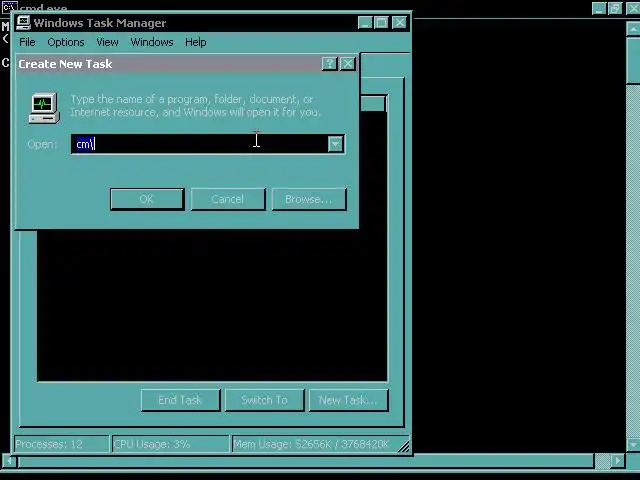
Task: Click the cmd.exe vertical scrollbar thumb
Action: click(633, 60)
